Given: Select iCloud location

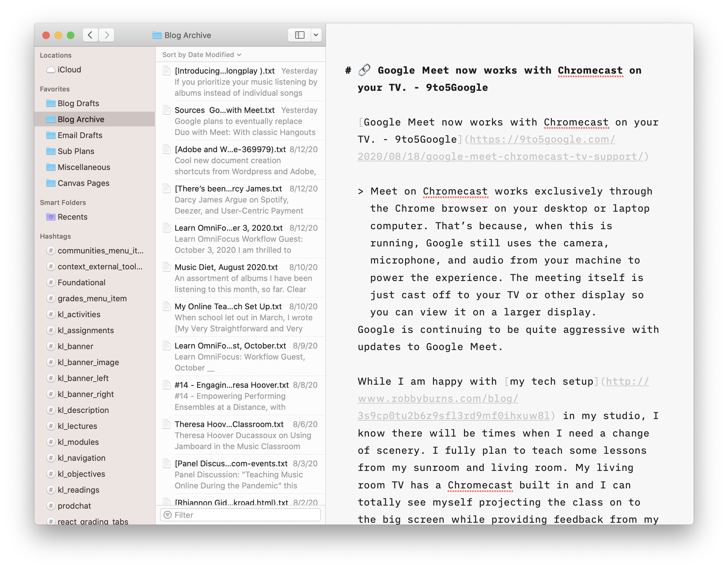Looking at the screenshot, I should [95, 70].
